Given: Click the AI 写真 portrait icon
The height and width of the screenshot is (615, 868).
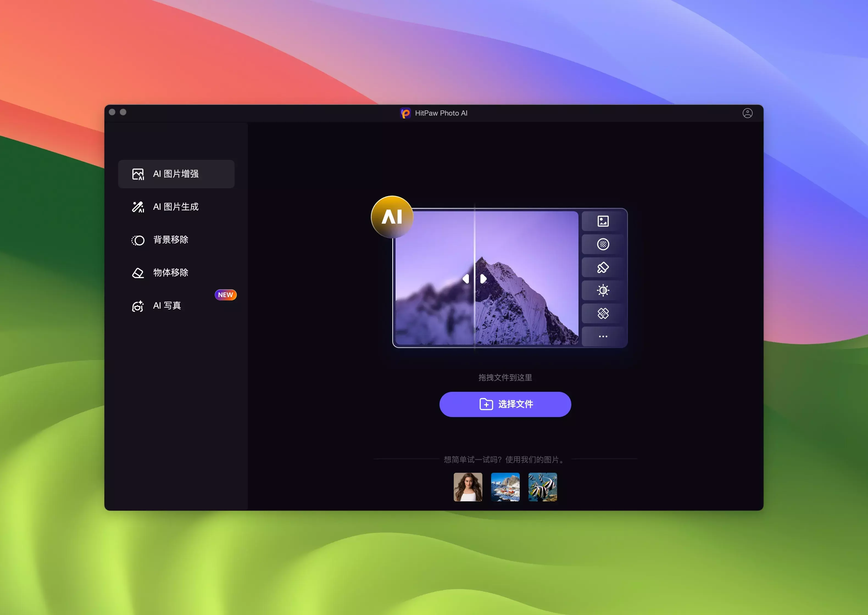Looking at the screenshot, I should (x=138, y=306).
